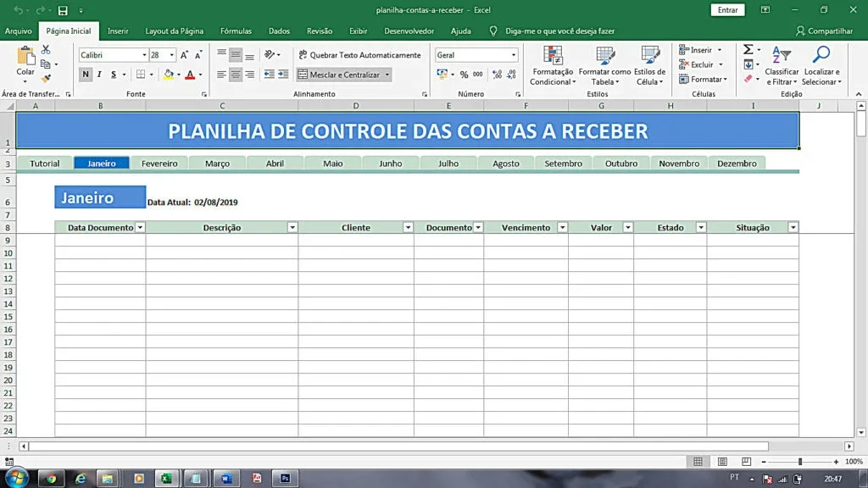Open the Vencimento column filter
The height and width of the screenshot is (488, 868).
(563, 227)
